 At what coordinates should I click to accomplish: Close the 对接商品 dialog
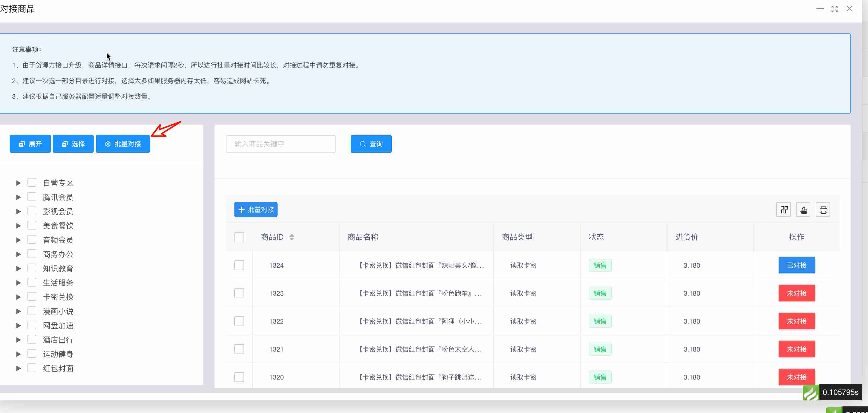(849, 9)
